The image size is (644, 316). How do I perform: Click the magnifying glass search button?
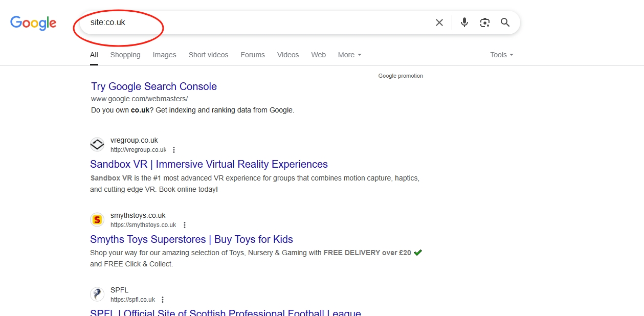coord(505,22)
